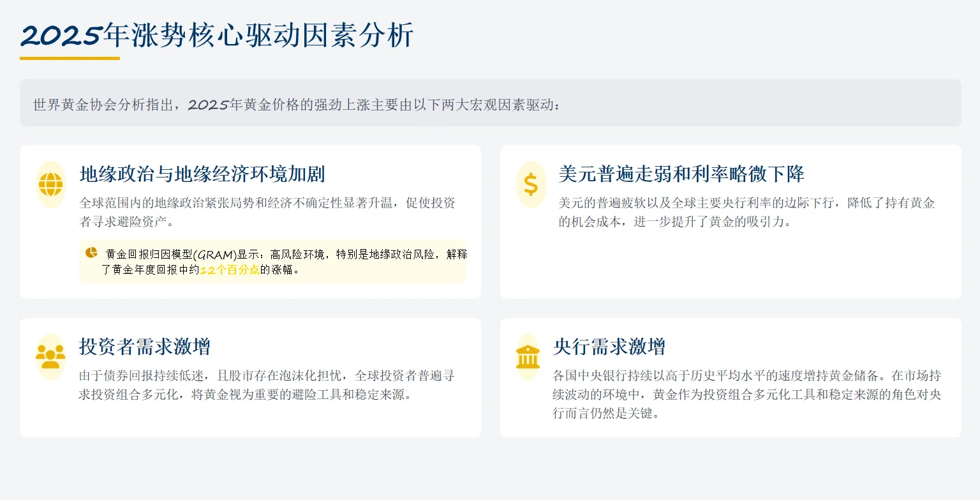Viewport: 980px width, 500px height.
Task: Click the heading 美元普遍走弱和利率略微下降
Action: (x=681, y=174)
